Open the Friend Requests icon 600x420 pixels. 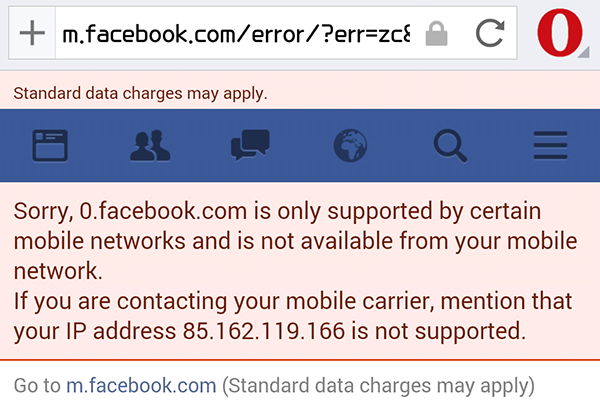[150, 146]
